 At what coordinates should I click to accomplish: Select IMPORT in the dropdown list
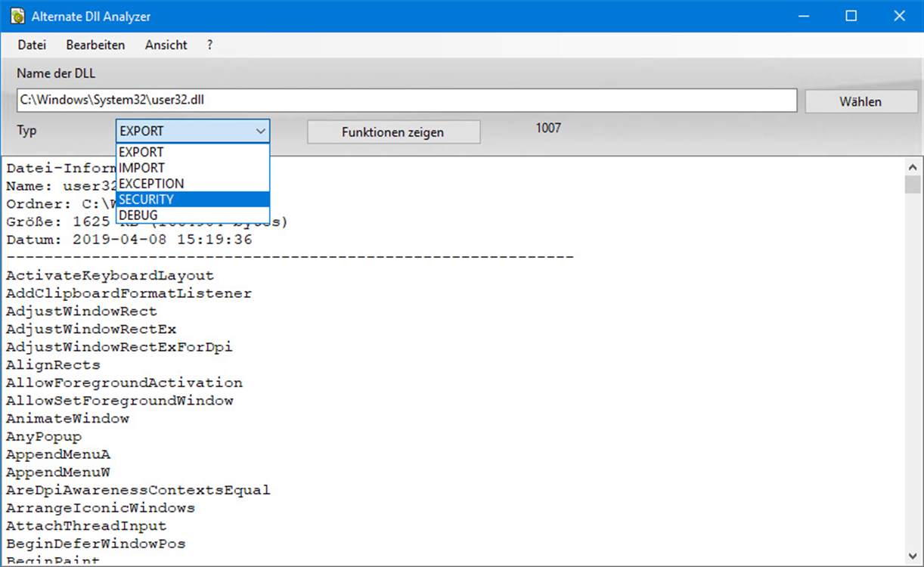[193, 168]
